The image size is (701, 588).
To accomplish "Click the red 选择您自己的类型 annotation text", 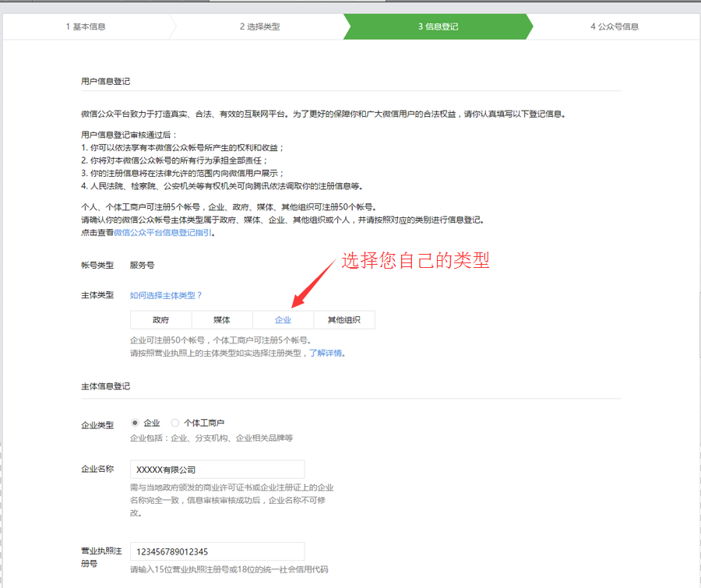I will 415,262.
